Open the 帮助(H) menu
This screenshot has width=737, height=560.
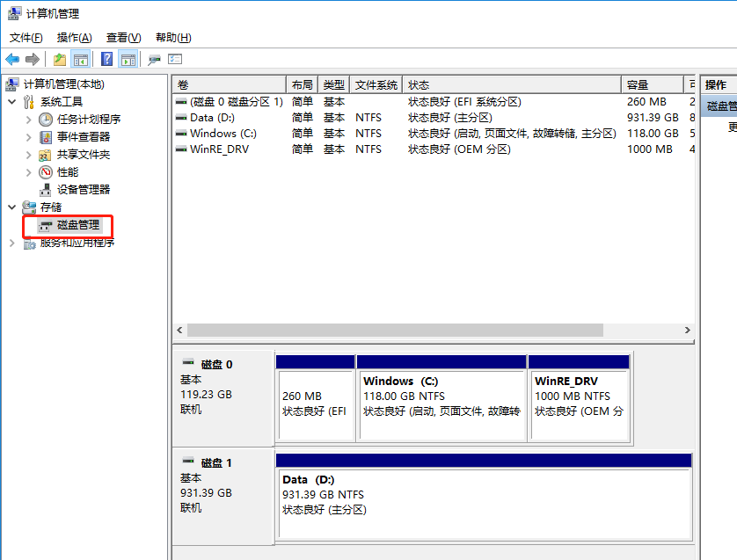[x=173, y=38]
